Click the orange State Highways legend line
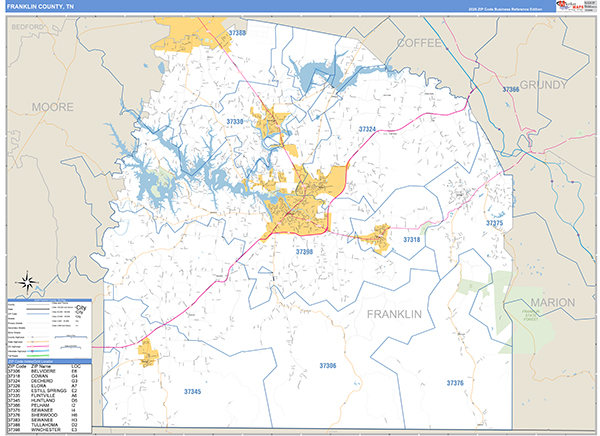The height and width of the screenshot is (436, 600). (39, 342)
